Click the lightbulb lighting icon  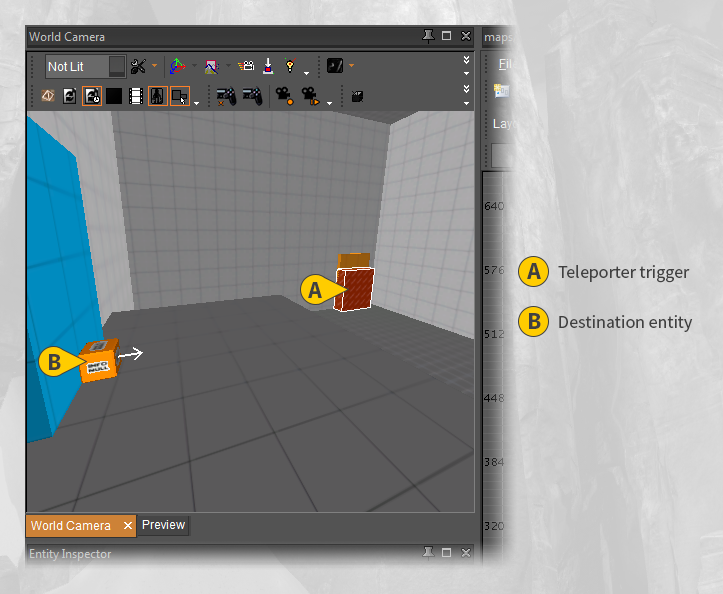coord(290,65)
